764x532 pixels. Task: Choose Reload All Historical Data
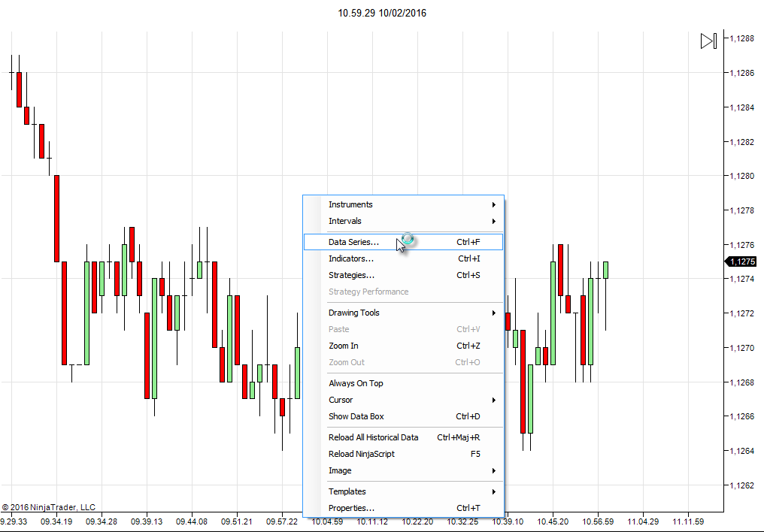point(403,437)
